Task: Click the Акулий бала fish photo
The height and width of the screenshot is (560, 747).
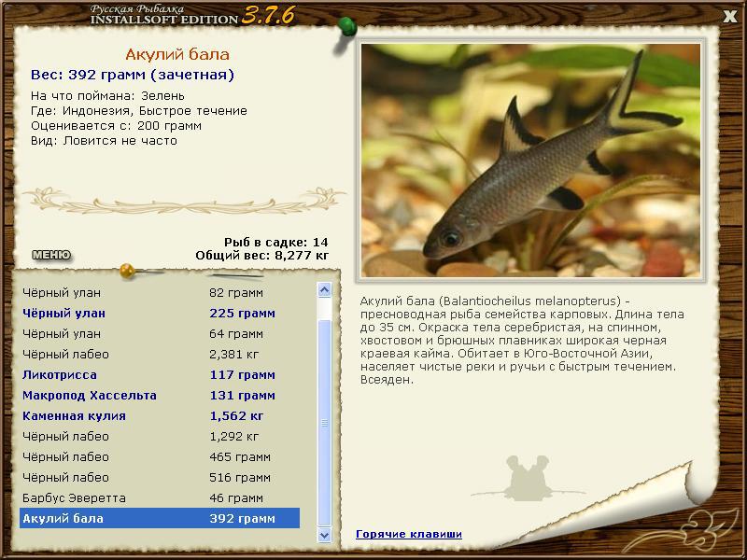Action: (530, 161)
